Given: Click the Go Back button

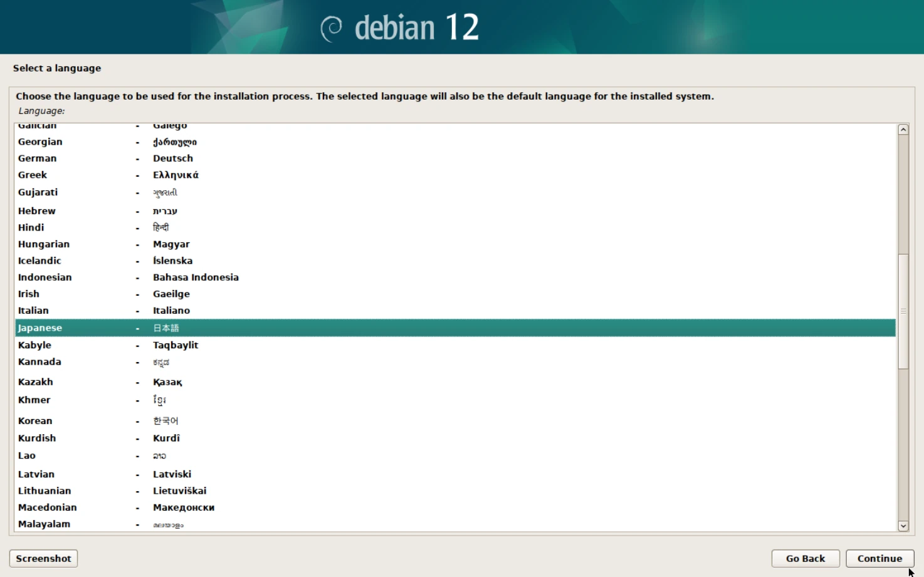Looking at the screenshot, I should (x=806, y=558).
